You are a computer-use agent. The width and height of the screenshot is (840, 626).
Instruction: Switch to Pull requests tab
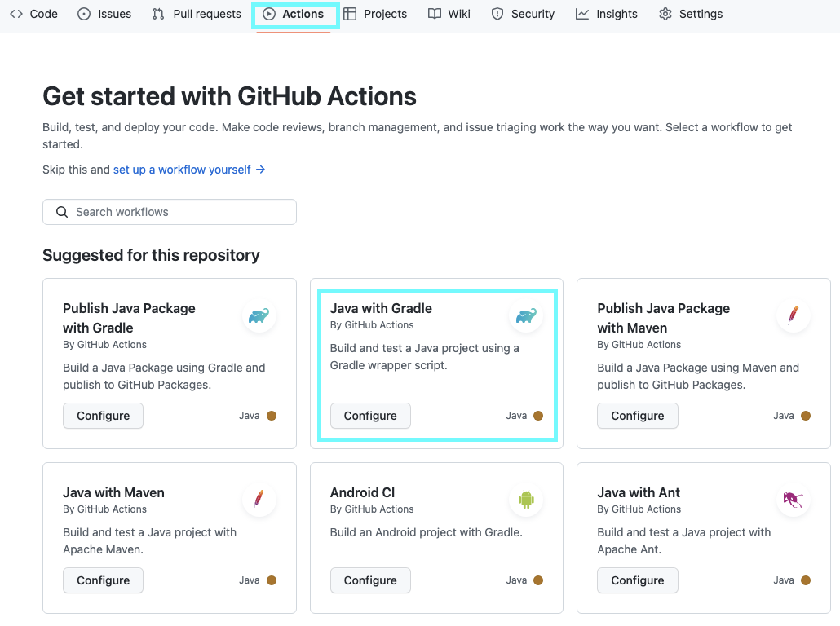197,14
